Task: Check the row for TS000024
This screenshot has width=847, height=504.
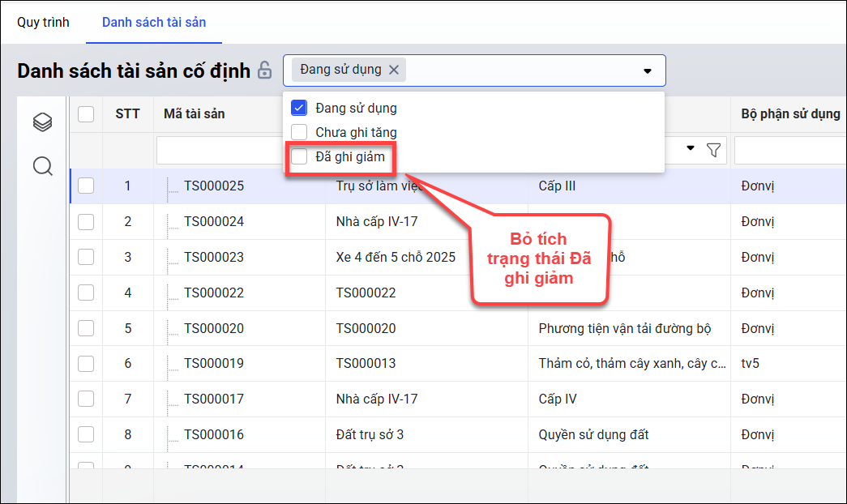Action: [x=86, y=221]
